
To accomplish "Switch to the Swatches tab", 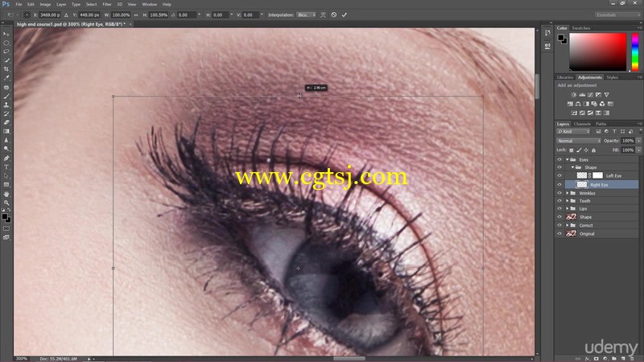I will (581, 28).
